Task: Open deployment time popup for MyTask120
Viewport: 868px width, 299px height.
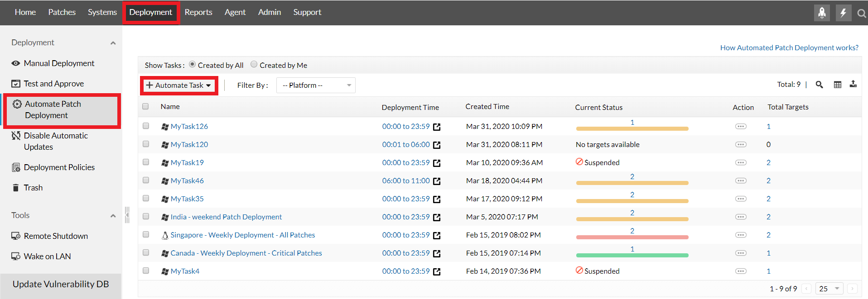Action: (437, 145)
